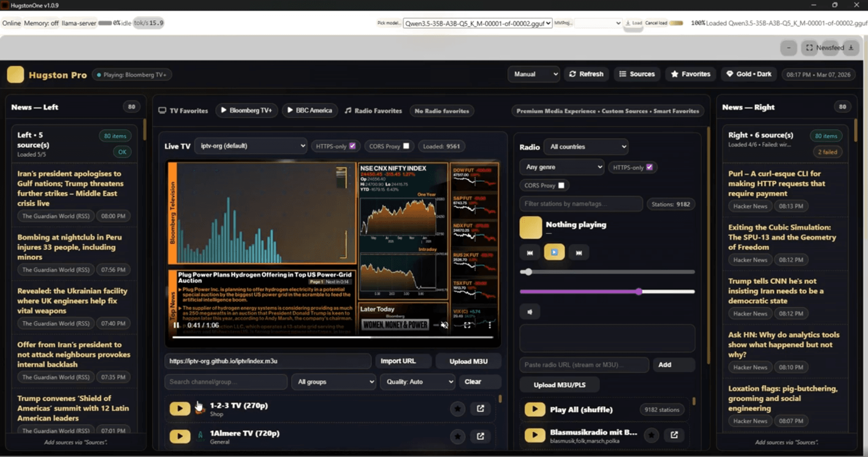Click the Refresh button
Viewport: 868px width, 457px height.
point(586,74)
